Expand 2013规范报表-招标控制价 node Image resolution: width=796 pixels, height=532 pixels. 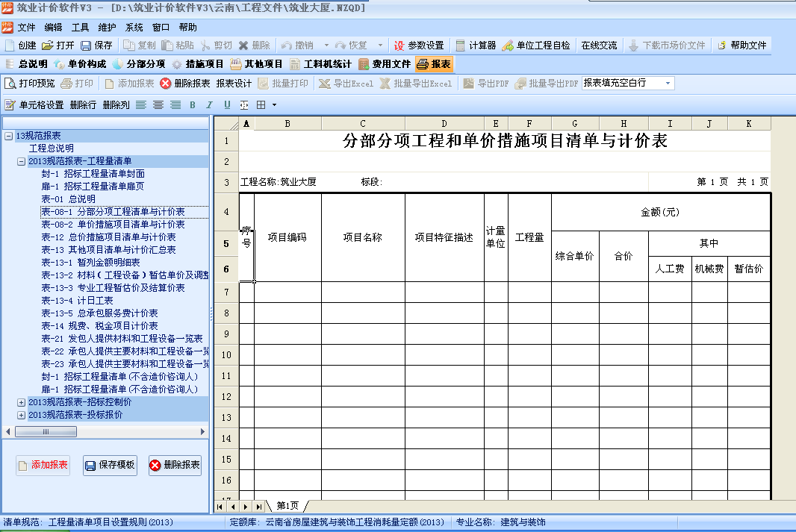22,402
